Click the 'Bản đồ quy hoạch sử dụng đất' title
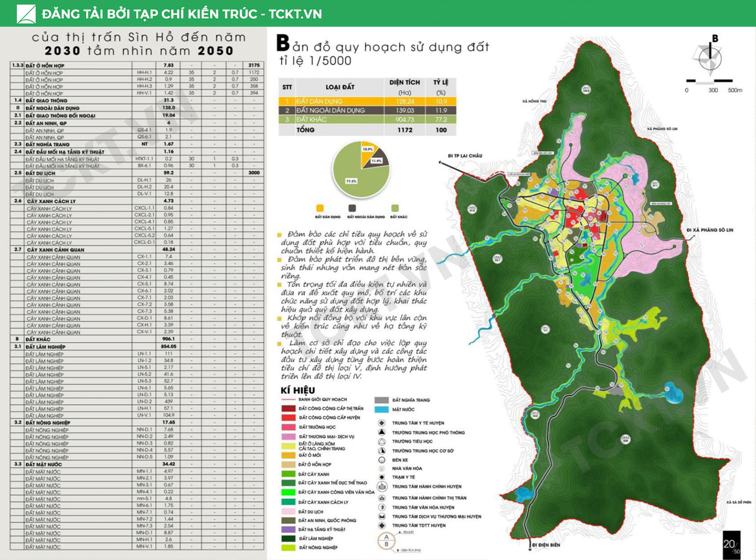 coord(383,46)
